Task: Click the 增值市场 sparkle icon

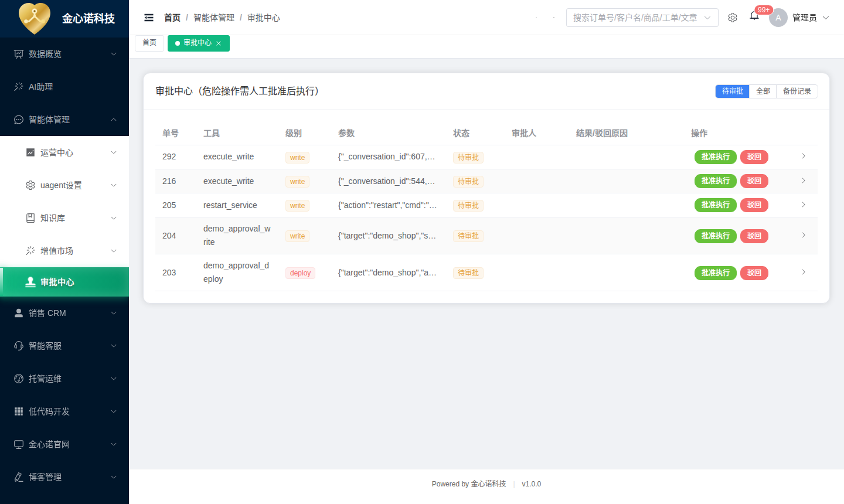Action: click(30, 251)
